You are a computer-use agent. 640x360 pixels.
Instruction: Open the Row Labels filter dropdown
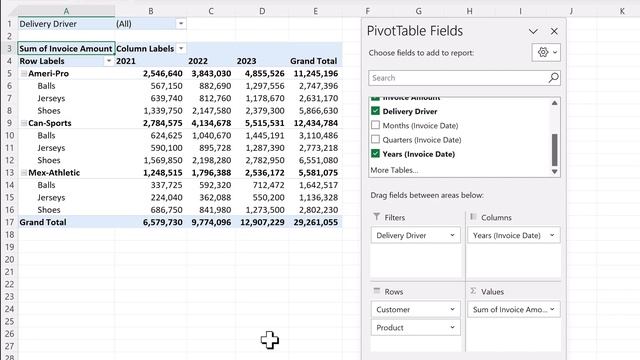pyautogui.click(x=109, y=61)
